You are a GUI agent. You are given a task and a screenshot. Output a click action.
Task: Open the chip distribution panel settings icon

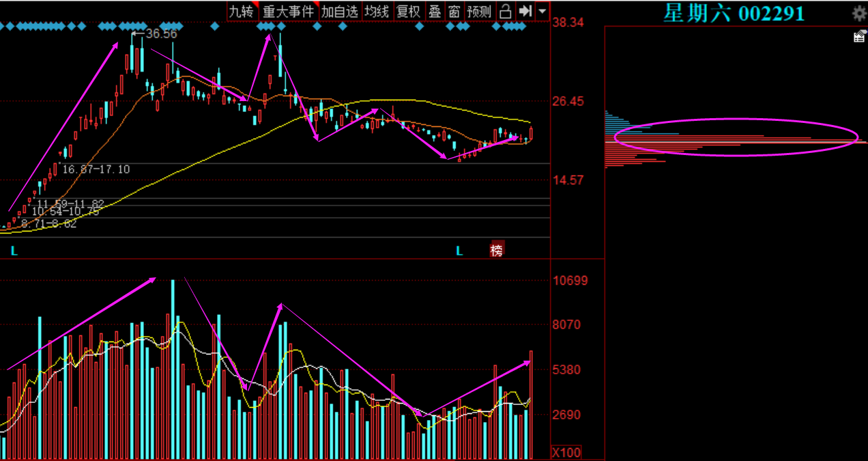pyautogui.click(x=859, y=37)
